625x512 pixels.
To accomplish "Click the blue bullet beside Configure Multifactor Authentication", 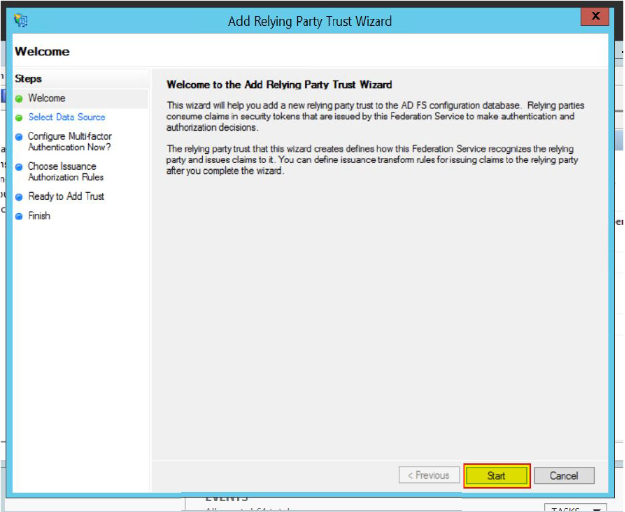I will pyautogui.click(x=19, y=137).
